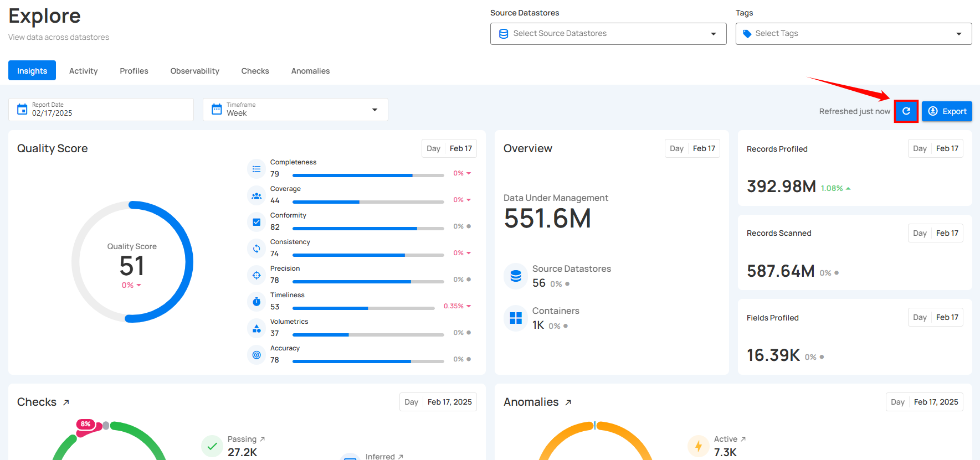
Task: Click the 16.39K Fields Profiled value
Action: pyautogui.click(x=773, y=355)
